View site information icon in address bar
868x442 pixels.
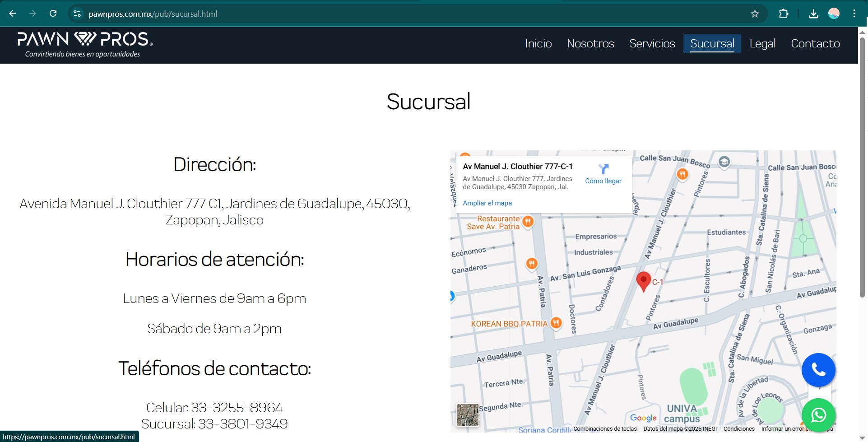[77, 14]
